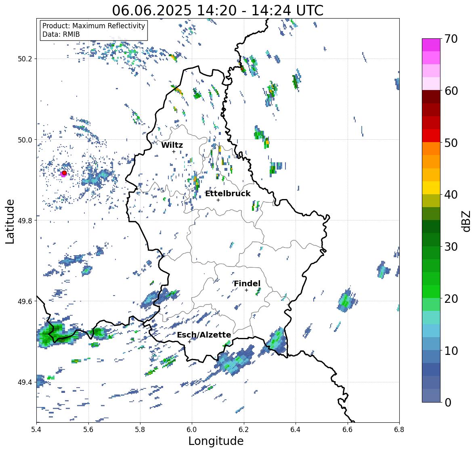Click the 'Product: Maximum Reflectivity' text

click(94, 26)
